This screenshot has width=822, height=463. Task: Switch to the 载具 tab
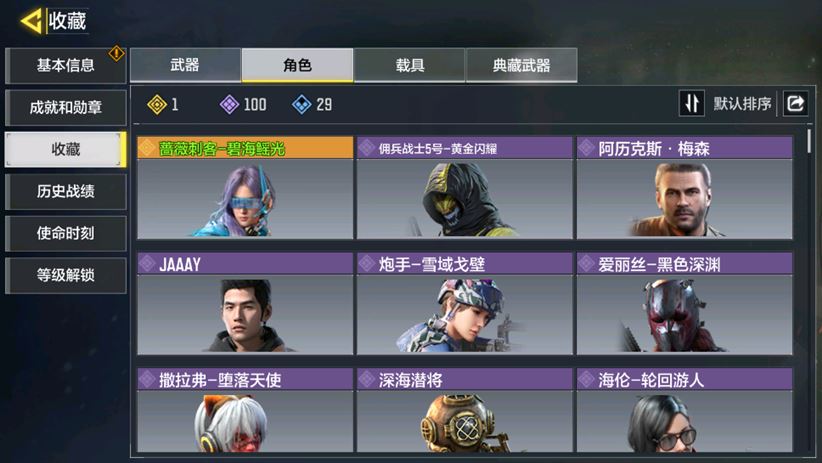(x=409, y=65)
